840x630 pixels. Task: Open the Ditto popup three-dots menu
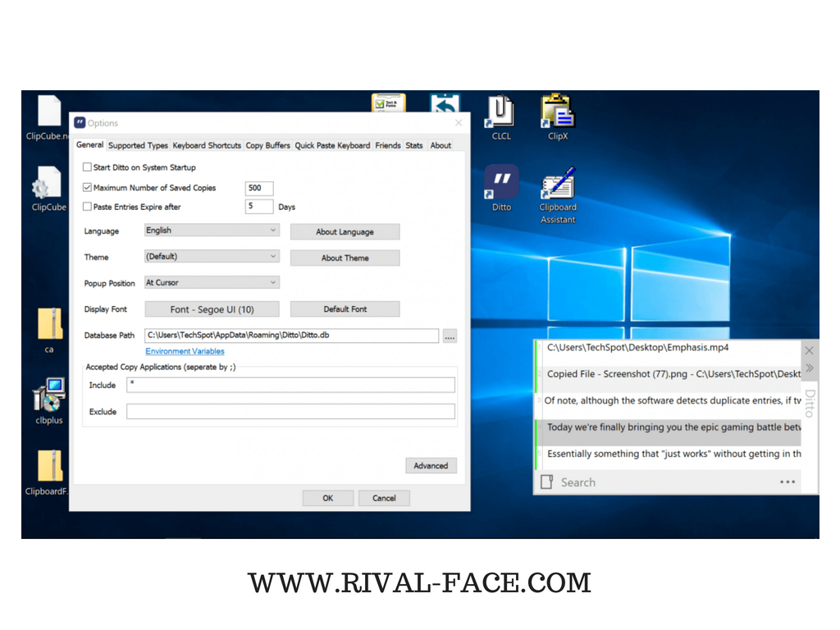787,482
